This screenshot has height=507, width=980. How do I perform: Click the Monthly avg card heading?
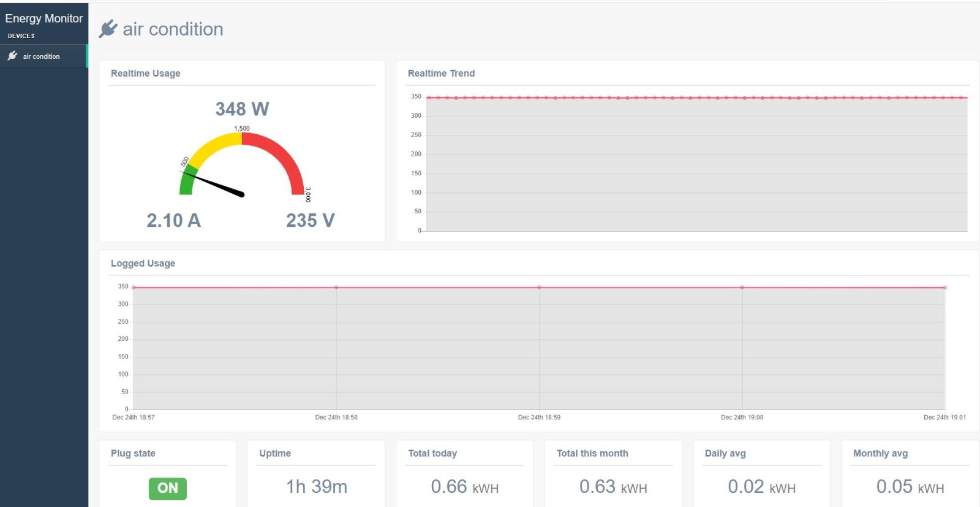point(880,454)
